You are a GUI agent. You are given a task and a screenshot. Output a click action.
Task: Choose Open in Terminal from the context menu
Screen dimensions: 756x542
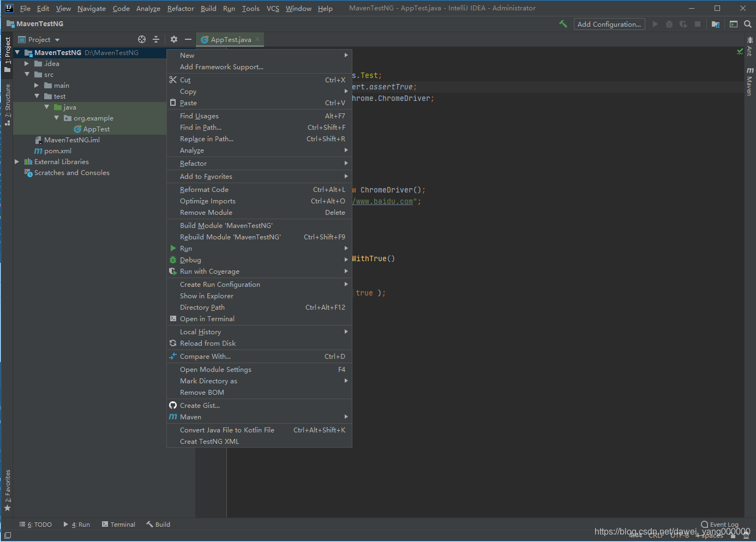point(259,318)
